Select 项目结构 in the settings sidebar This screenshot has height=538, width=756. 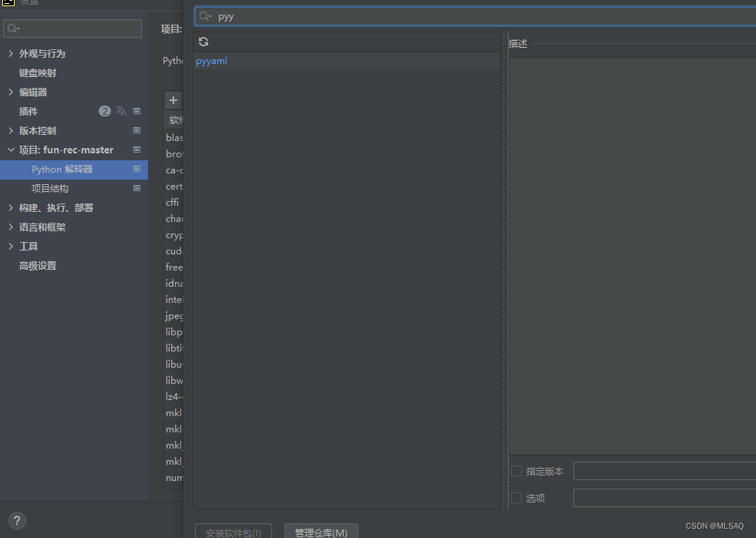(49, 188)
